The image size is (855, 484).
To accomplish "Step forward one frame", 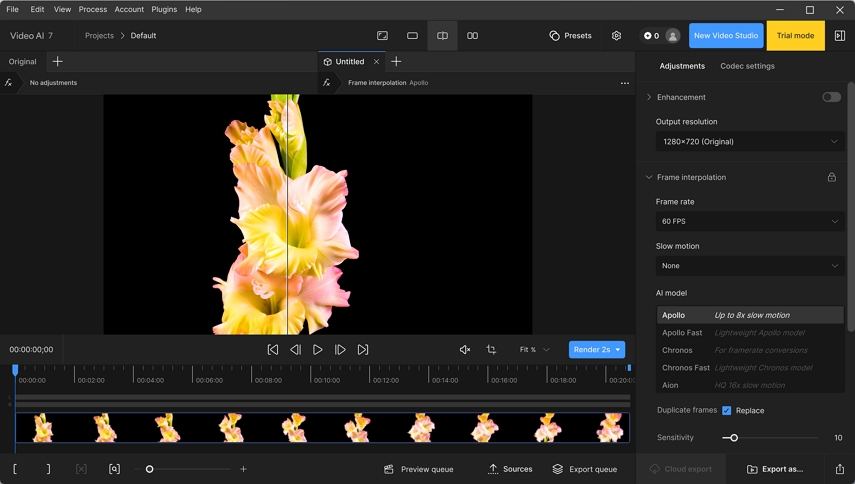I will pos(340,349).
